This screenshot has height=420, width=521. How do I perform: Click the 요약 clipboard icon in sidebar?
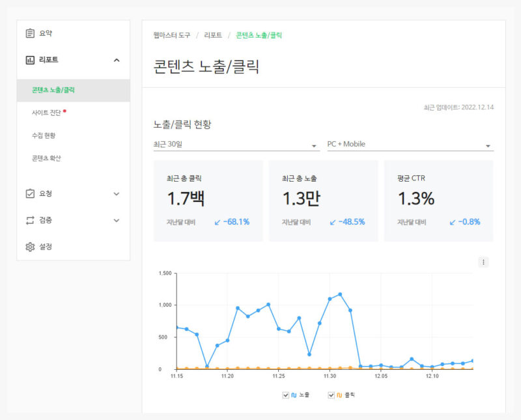30,33
